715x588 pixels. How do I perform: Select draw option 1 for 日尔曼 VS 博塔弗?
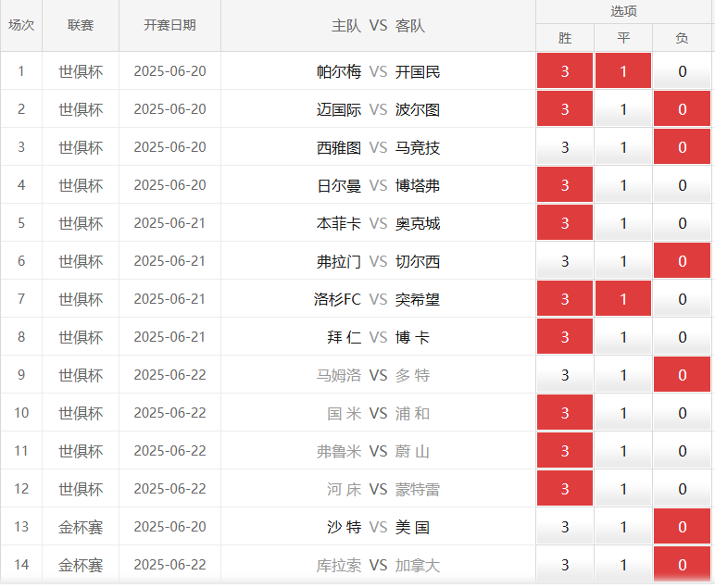(x=623, y=184)
